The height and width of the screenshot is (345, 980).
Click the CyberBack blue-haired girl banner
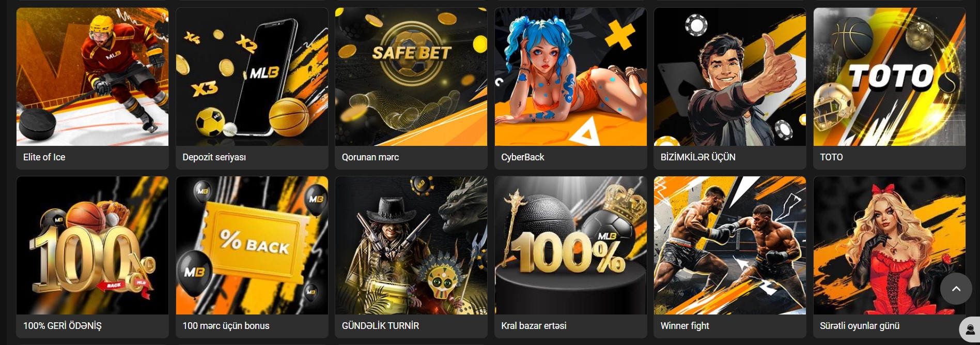[571, 77]
